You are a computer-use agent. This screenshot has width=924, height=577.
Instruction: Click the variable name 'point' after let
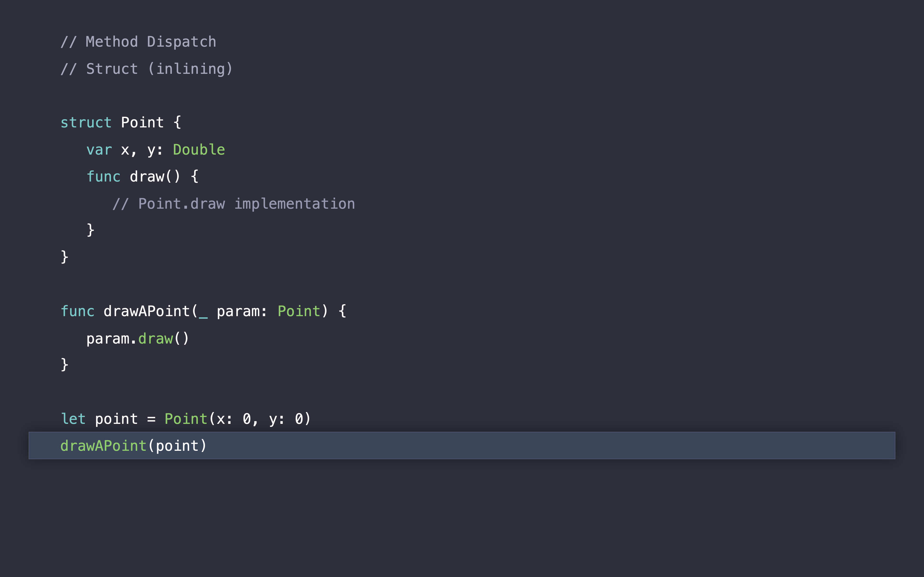pos(116,419)
